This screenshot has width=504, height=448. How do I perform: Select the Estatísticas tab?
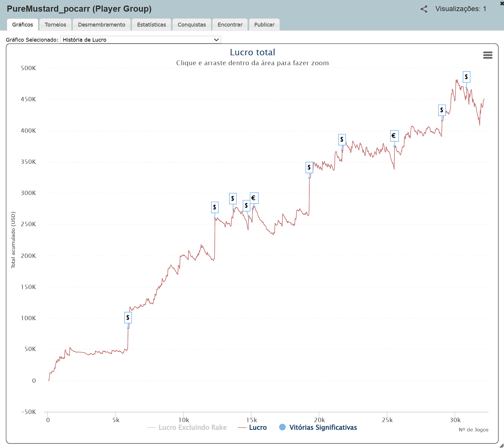pyautogui.click(x=151, y=25)
